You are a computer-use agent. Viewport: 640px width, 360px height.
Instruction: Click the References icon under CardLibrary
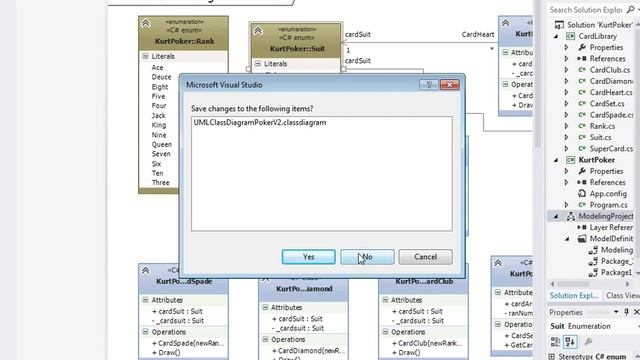pyautogui.click(x=582, y=59)
